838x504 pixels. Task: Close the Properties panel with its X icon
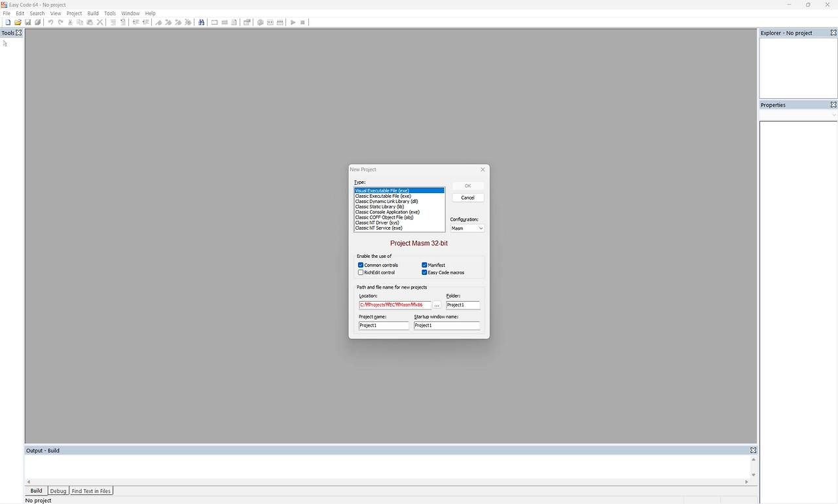(x=833, y=105)
